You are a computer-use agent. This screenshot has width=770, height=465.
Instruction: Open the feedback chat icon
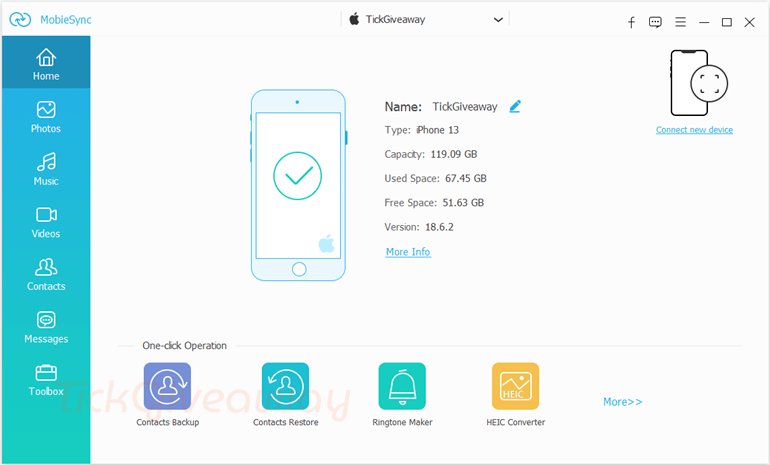[655, 22]
